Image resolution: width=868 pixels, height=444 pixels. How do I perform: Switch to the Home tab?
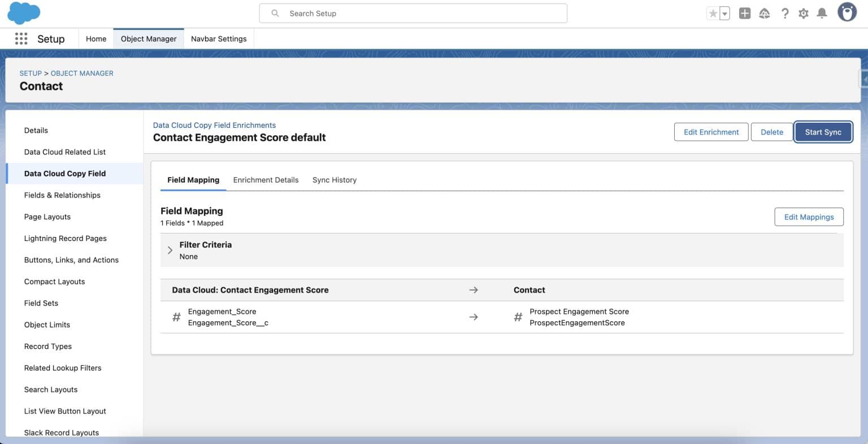pyautogui.click(x=96, y=38)
